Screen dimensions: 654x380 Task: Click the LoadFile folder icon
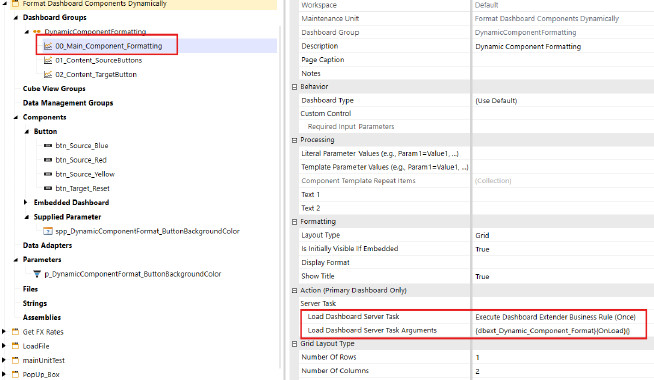point(15,346)
